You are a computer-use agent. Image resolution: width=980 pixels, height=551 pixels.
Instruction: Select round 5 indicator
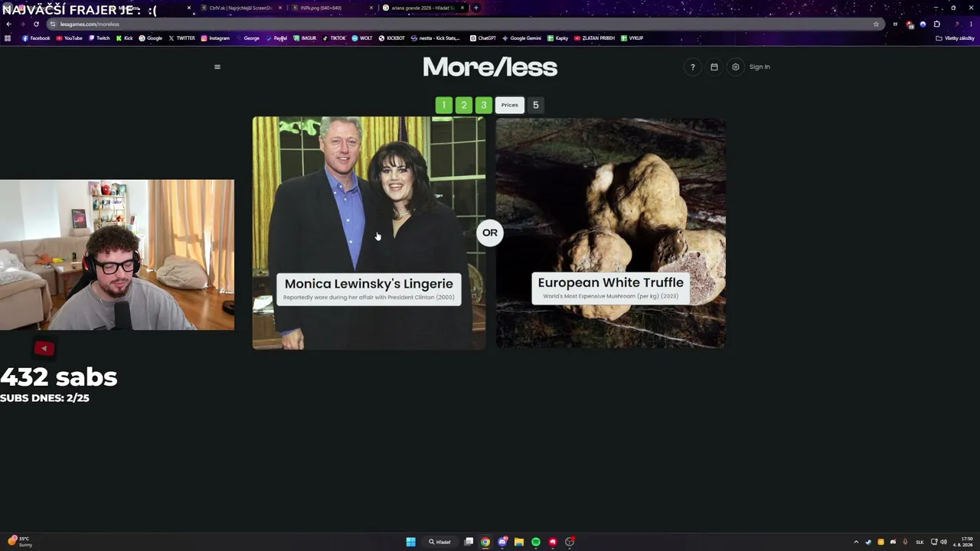[536, 105]
